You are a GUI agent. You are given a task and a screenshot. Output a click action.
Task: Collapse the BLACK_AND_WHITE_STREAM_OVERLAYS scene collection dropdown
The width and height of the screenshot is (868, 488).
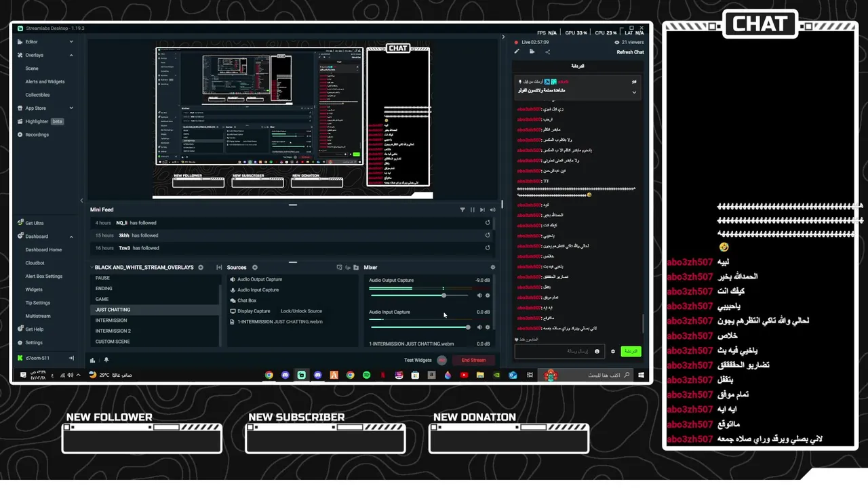[92, 268]
